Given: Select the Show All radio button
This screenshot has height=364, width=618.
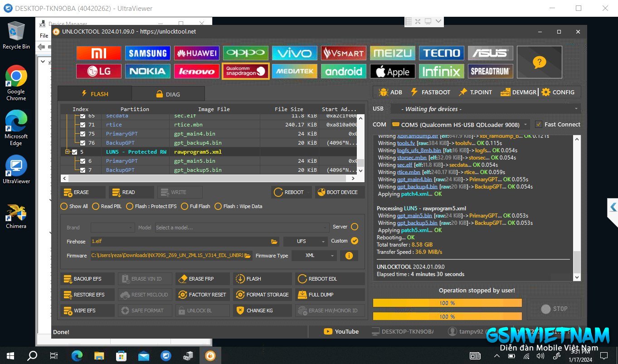Looking at the screenshot, I should [x=64, y=206].
